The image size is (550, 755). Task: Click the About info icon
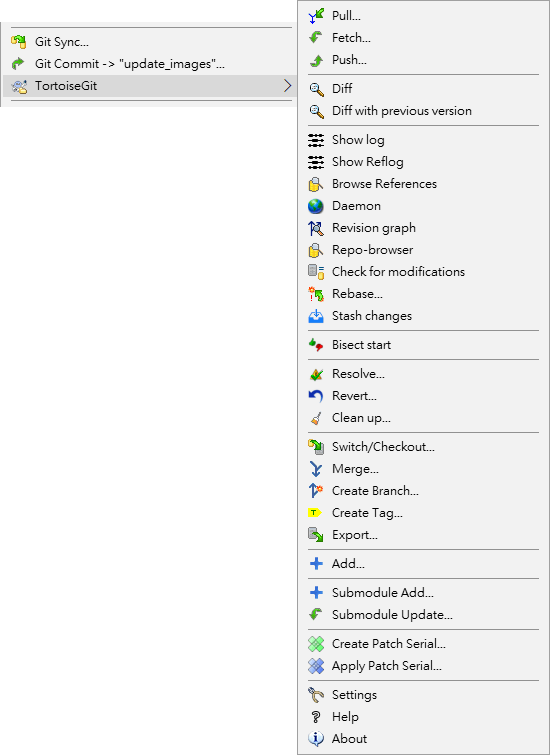pyautogui.click(x=316, y=739)
